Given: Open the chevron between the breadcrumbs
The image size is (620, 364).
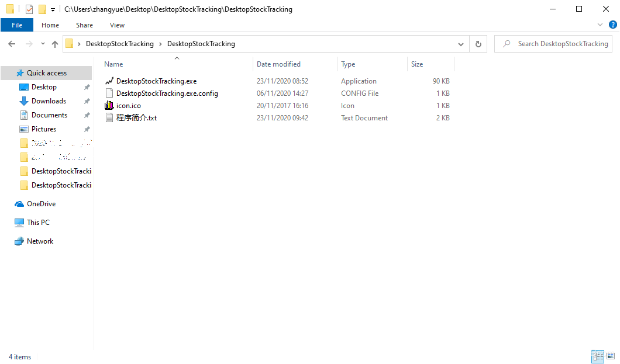Looking at the screenshot, I should point(160,44).
